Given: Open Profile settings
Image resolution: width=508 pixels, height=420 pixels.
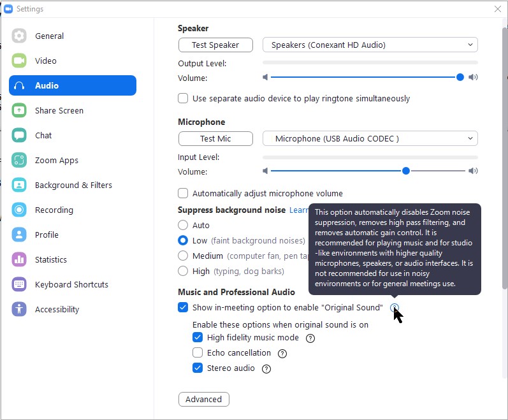Looking at the screenshot, I should (x=73, y=235).
